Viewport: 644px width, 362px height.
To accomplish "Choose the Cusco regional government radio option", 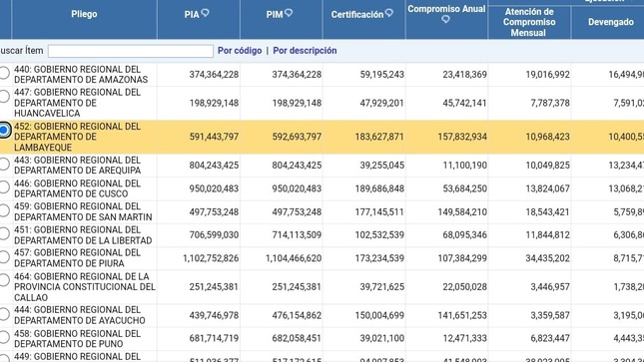I will (4, 186).
